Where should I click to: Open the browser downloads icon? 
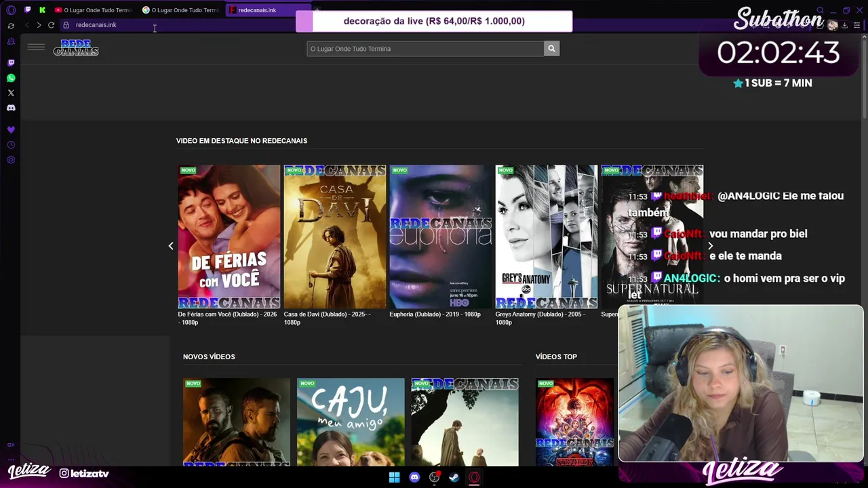844,25
